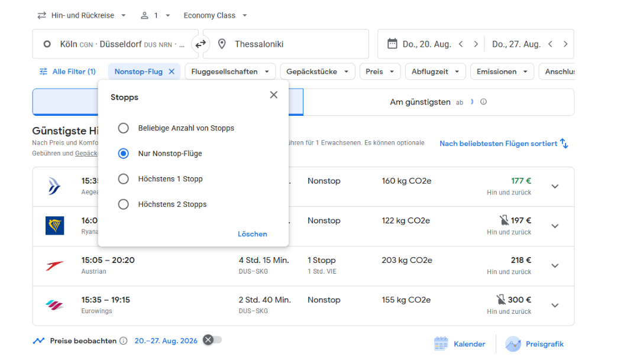
Task: Select Höchstens 1 Stopp radio button
Action: tap(123, 179)
